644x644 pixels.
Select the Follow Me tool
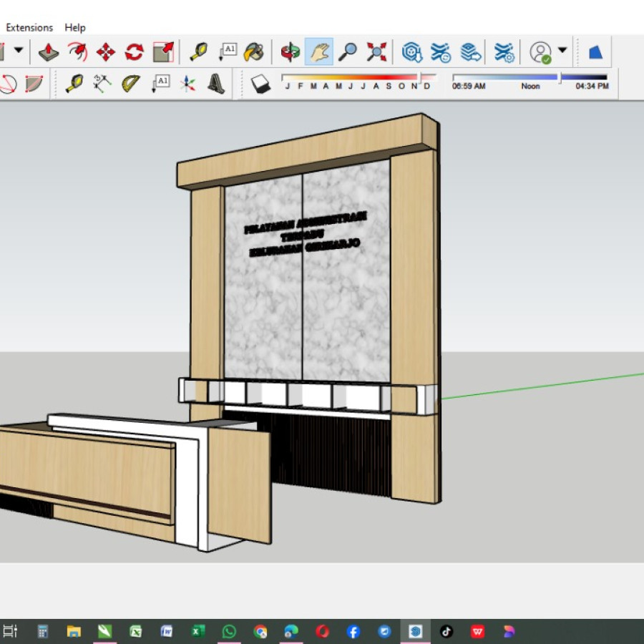(x=77, y=52)
